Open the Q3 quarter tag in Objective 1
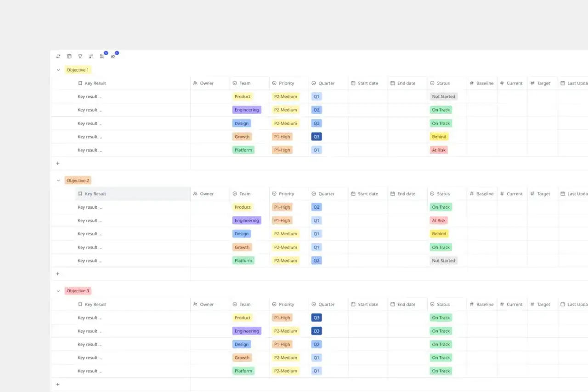Viewport: 588px width, 392px height. pyautogui.click(x=317, y=136)
